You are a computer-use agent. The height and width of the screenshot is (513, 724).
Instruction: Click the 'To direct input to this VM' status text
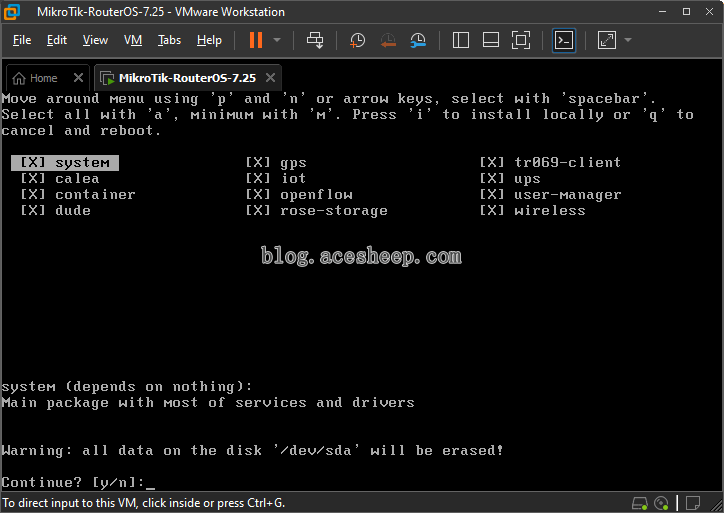(x=144, y=503)
